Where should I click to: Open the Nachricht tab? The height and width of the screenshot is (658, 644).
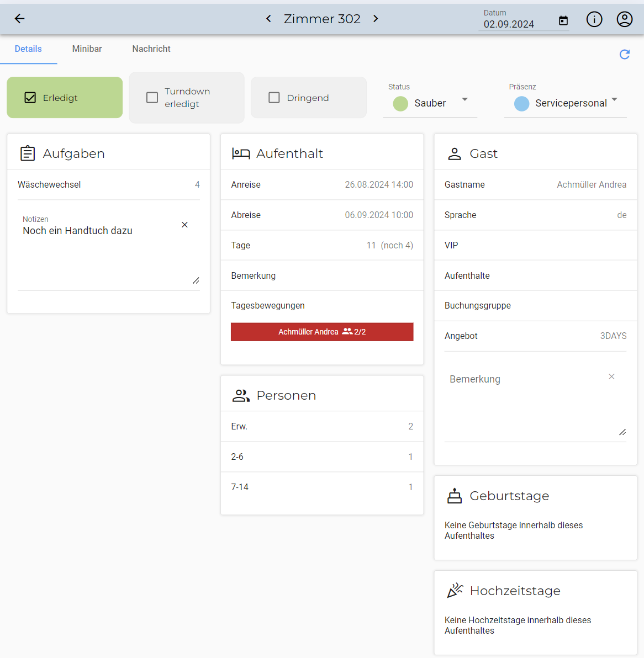click(151, 49)
